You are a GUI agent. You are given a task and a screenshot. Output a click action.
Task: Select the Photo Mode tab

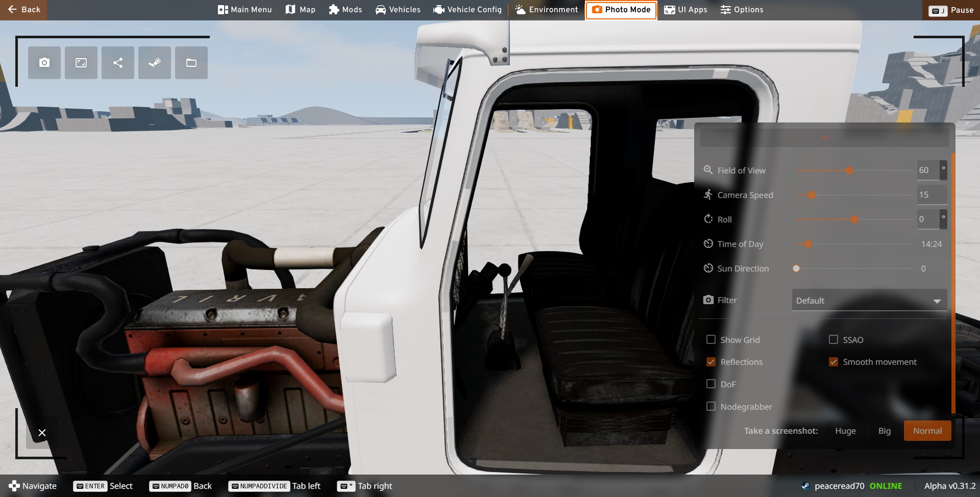(621, 10)
